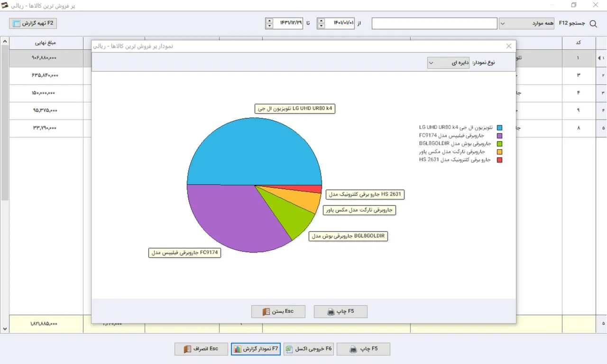
Task: Export using the F6 خروجی اکسل button
Action: (310, 349)
